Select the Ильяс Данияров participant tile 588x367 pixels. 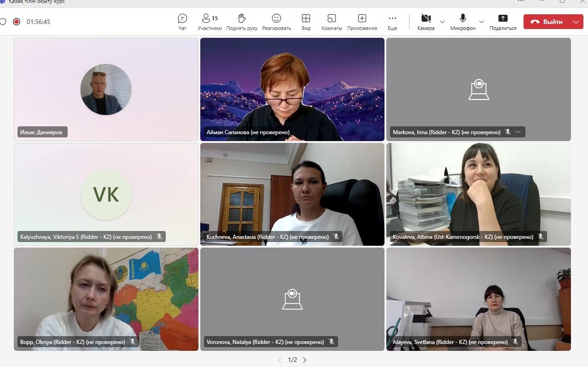click(x=106, y=89)
